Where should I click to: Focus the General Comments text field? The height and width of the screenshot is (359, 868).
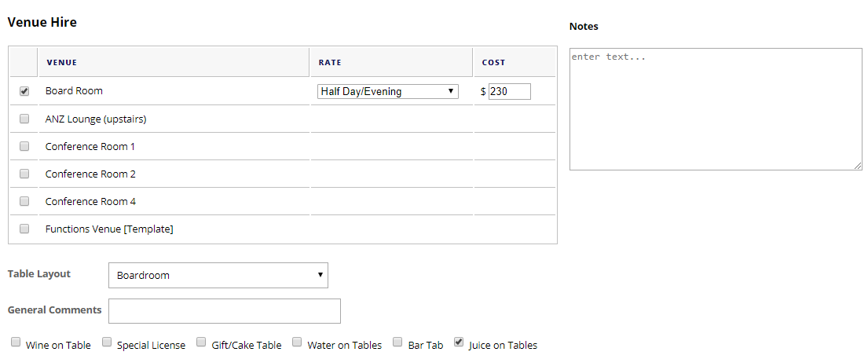point(224,311)
